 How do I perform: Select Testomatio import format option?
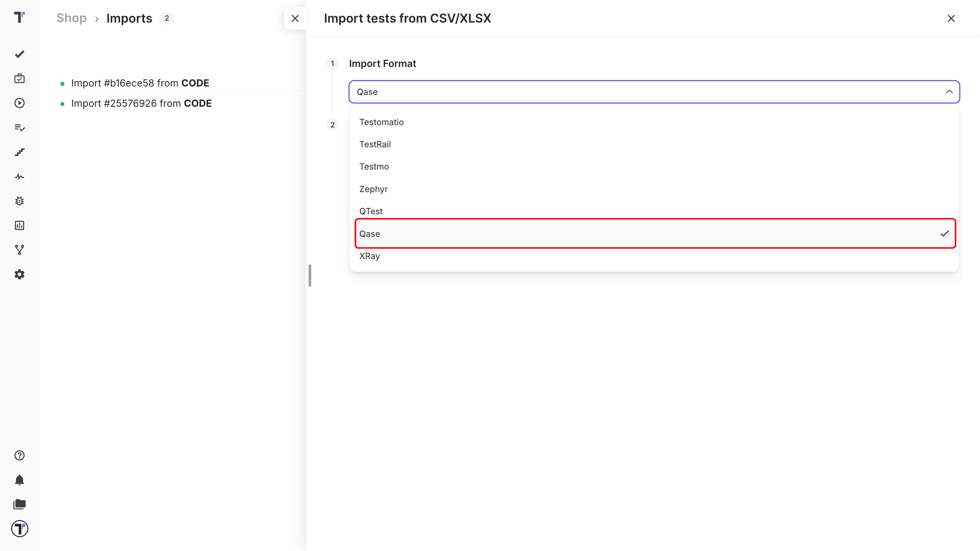click(x=654, y=122)
